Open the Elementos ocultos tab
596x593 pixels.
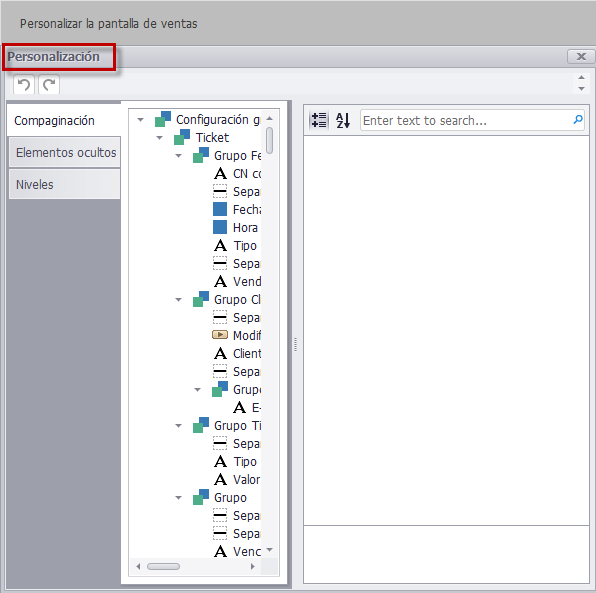(x=65, y=152)
